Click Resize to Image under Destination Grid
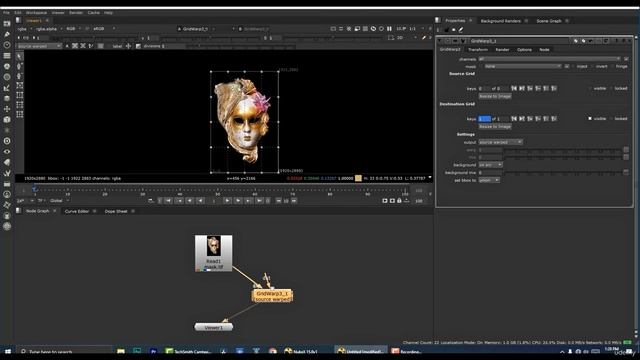The width and height of the screenshot is (640, 360). coord(495,127)
